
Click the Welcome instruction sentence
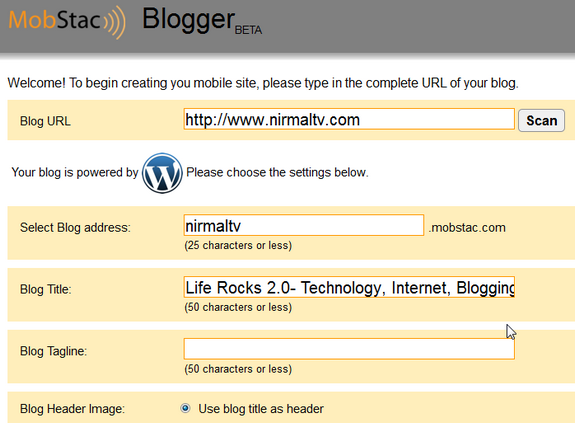point(263,83)
